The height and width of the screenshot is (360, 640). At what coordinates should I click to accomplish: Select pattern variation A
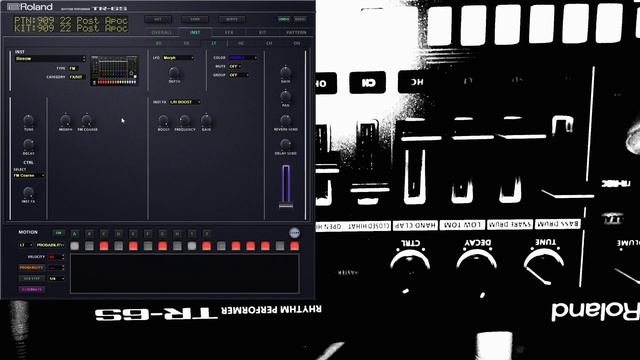click(74, 234)
